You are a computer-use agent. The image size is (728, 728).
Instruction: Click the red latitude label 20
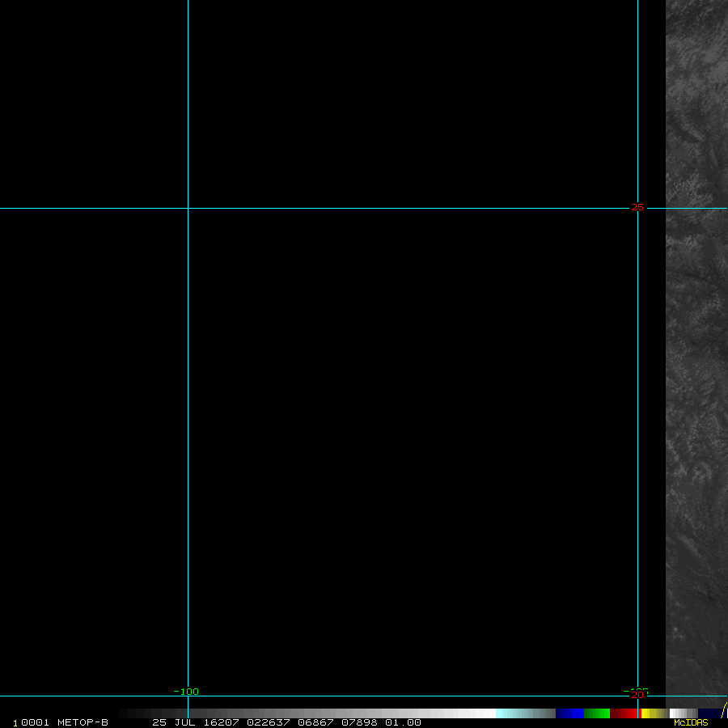tap(637, 695)
